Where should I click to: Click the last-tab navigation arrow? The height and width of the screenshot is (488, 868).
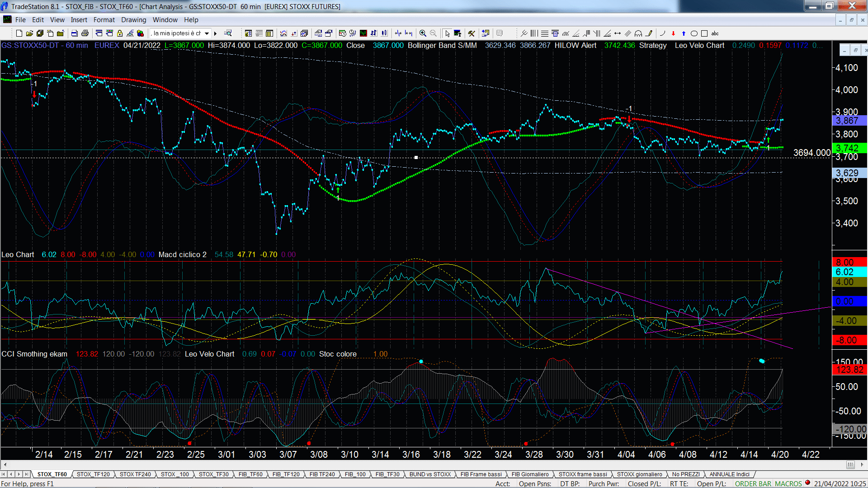[26, 474]
